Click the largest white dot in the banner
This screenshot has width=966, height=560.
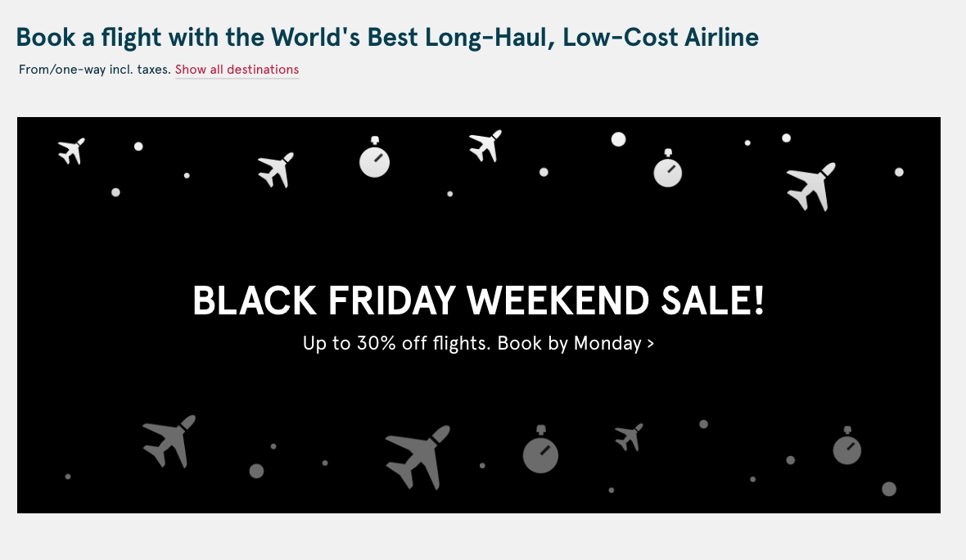tap(619, 139)
